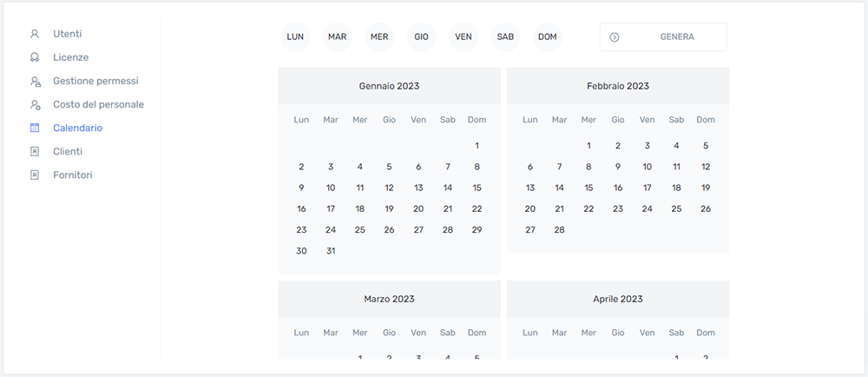Select day 30 in Gennaio 2023
The image size is (868, 377).
(x=301, y=251)
